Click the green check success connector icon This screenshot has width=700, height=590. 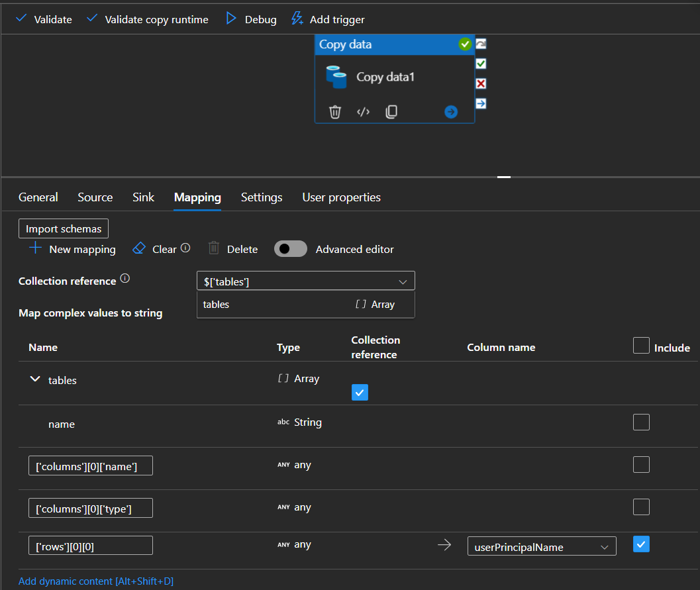481,64
